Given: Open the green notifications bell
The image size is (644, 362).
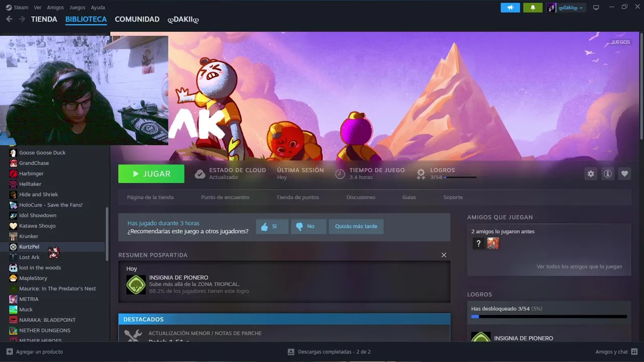Looking at the screenshot, I should 533,8.
